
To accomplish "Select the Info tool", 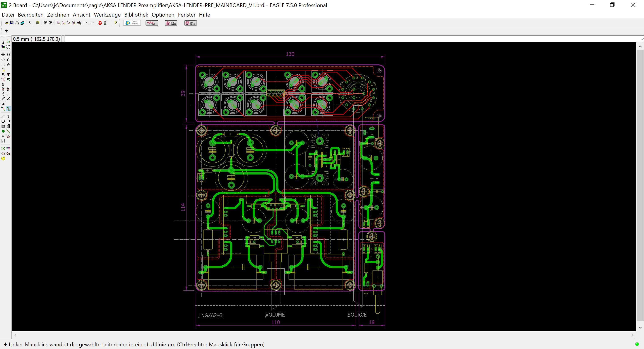I will point(3,42).
